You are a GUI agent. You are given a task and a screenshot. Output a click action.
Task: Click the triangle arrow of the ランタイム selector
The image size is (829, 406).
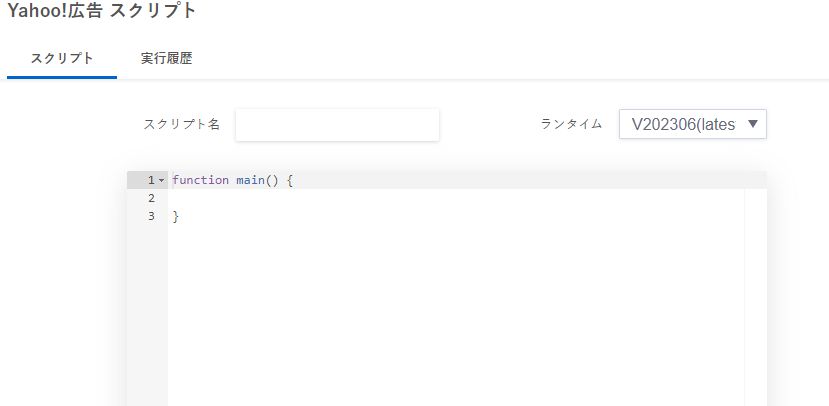pos(753,124)
